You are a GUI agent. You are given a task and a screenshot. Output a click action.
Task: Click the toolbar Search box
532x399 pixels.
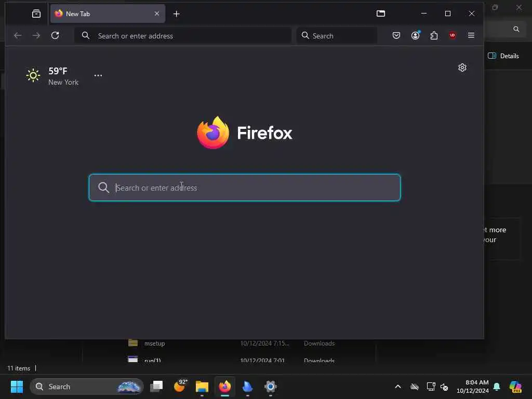[x=337, y=36]
